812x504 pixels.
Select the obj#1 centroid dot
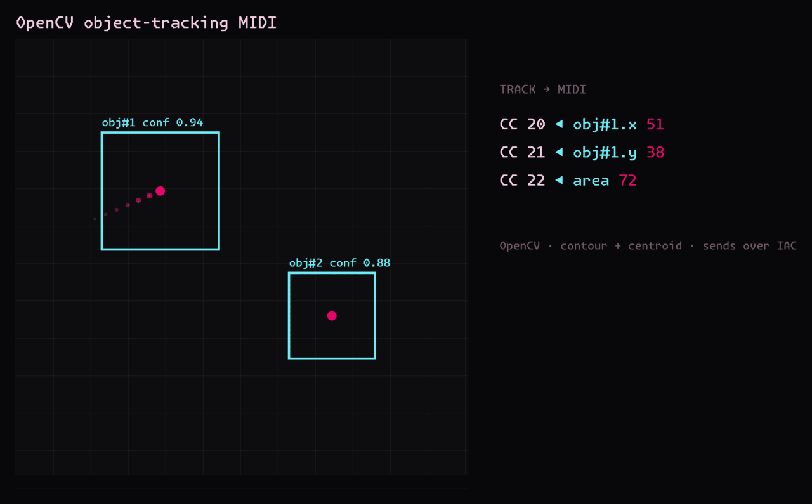pyautogui.click(x=160, y=191)
